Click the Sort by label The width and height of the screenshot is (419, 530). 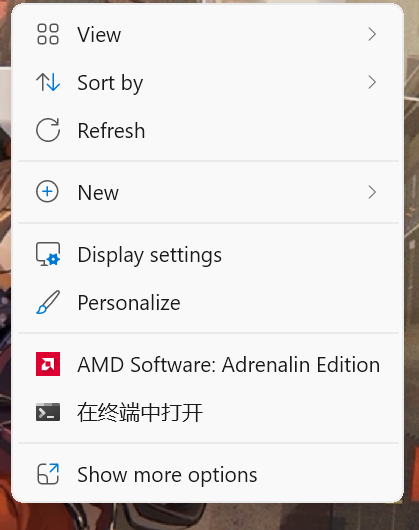tap(110, 83)
